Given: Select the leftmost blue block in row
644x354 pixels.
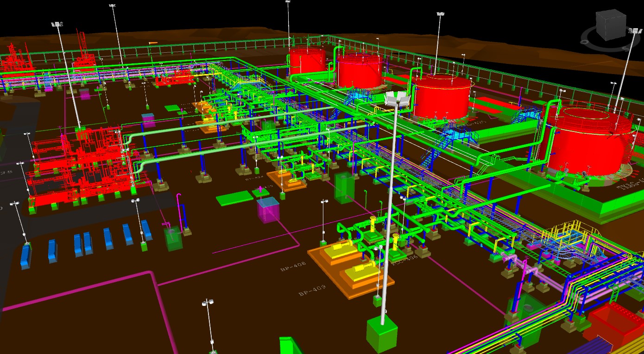Looking at the screenshot, I should click(x=26, y=256).
